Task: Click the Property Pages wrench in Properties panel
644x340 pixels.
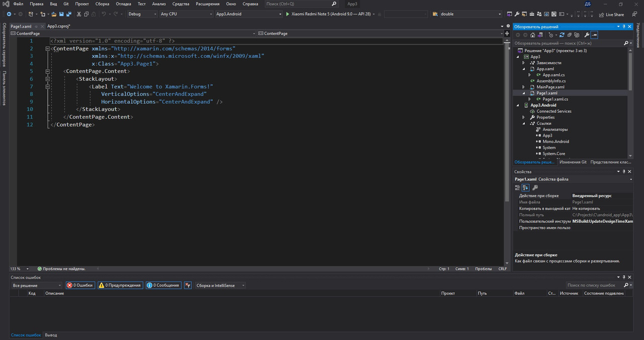Action: click(x=535, y=187)
